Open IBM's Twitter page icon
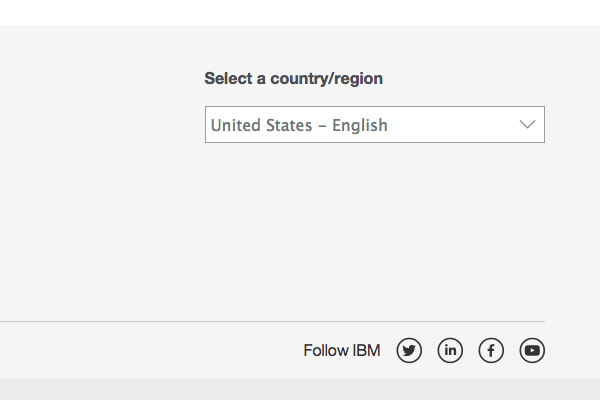Viewport: 600px width, 400px height. [x=409, y=350]
